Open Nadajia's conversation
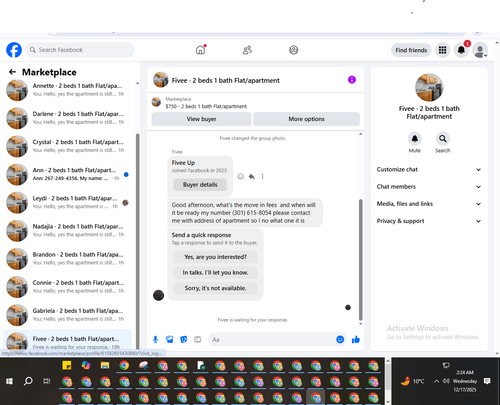The width and height of the screenshot is (500, 405). click(x=67, y=230)
